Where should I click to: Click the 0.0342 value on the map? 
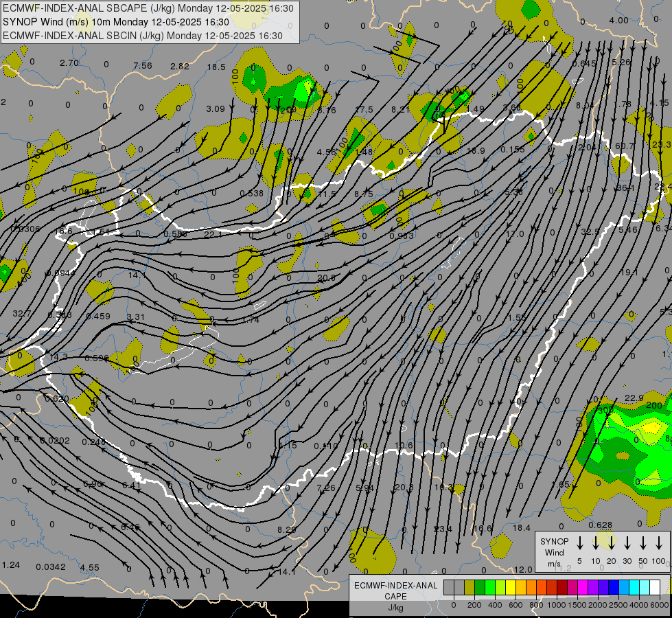[x=51, y=567]
